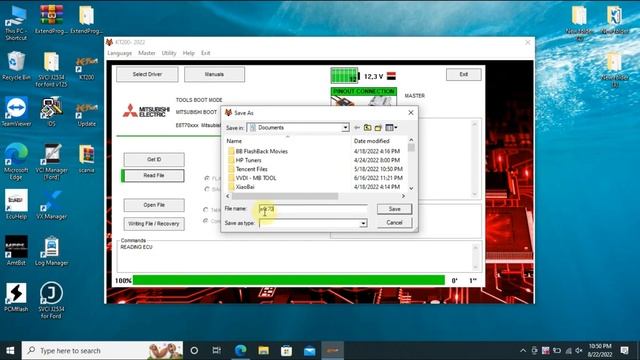Open Microsoft Store from the taskbar
The height and width of the screenshot is (360, 640).
pos(286,350)
